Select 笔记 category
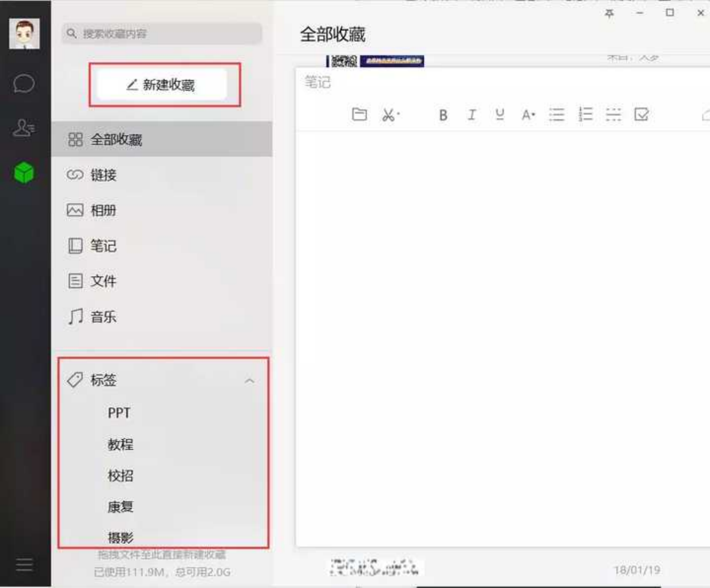Viewport: 710px width, 588px height. 162,246
